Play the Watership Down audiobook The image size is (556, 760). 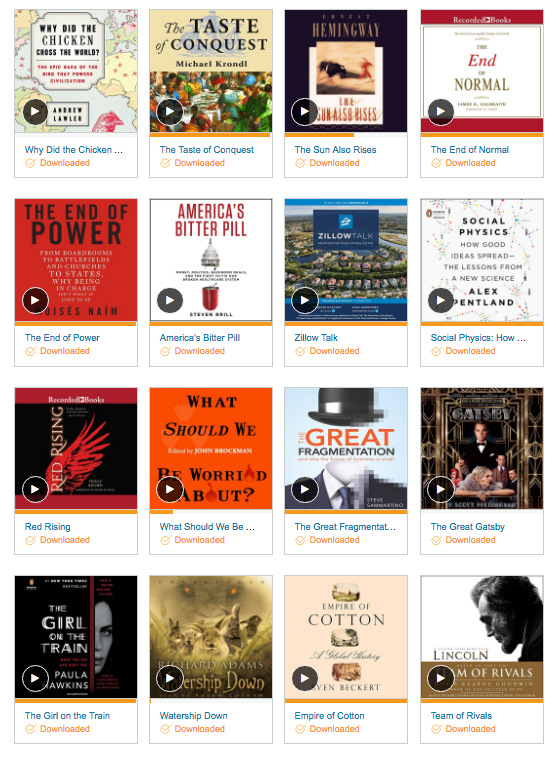(170, 679)
